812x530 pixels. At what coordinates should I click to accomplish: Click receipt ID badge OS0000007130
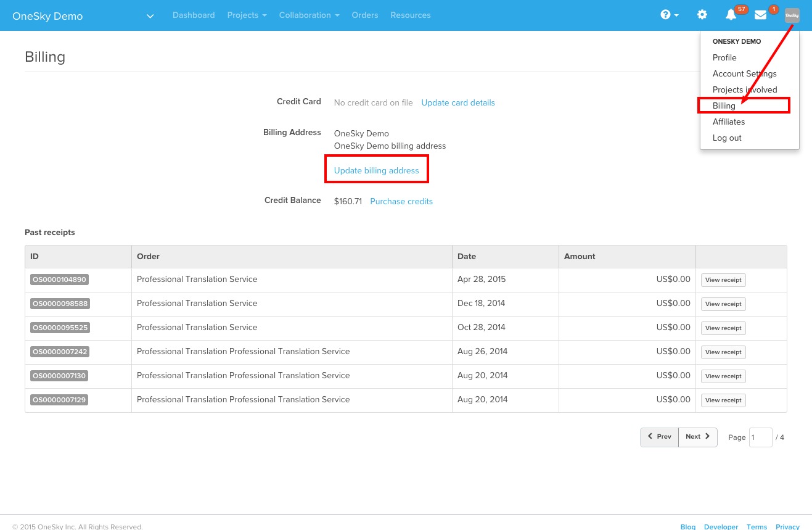[x=59, y=376]
